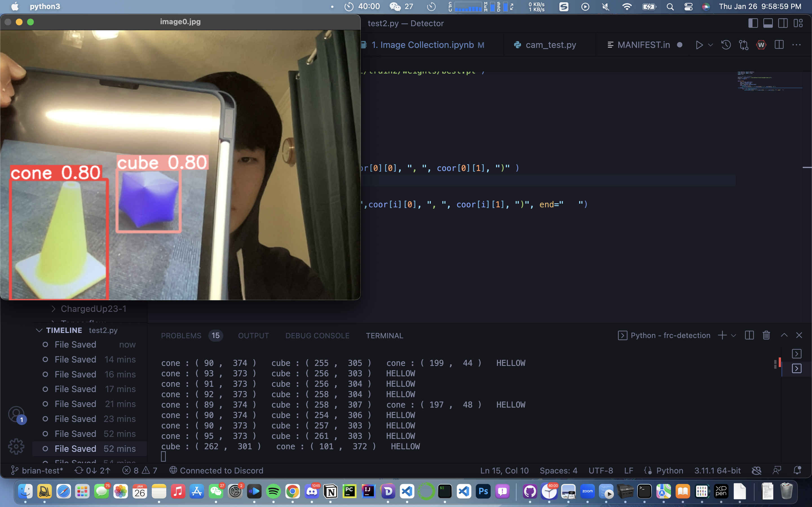Switch to the PROBLEMS tab
The image size is (812, 507).
click(x=181, y=335)
